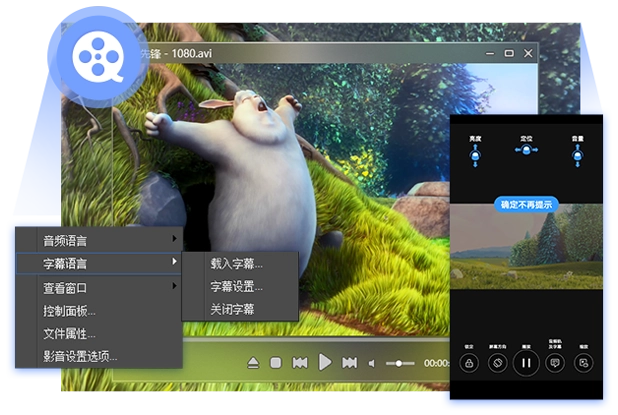Tap the lock icon in mobile player
This screenshot has height=415, width=618.
point(468,363)
